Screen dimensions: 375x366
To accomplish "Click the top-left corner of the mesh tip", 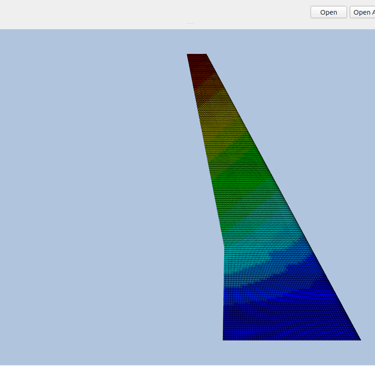I will pos(188,55).
